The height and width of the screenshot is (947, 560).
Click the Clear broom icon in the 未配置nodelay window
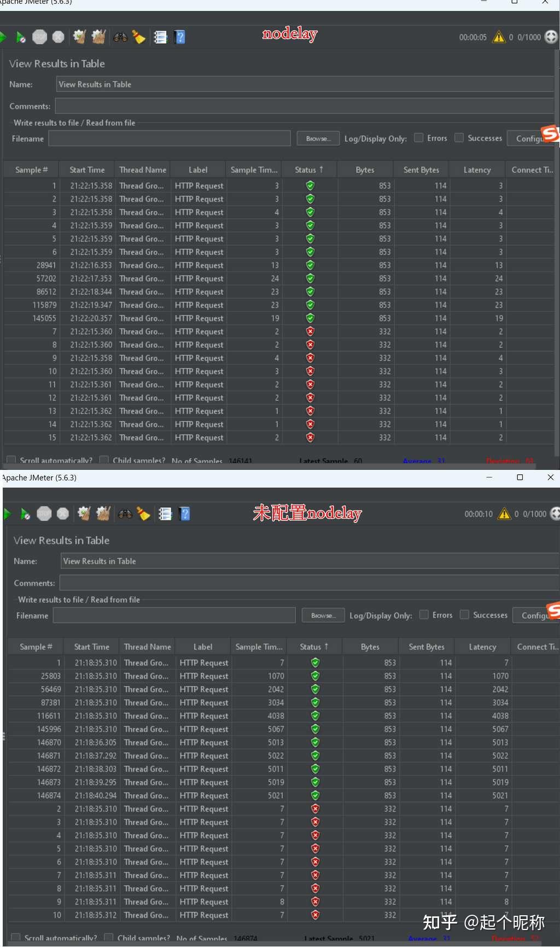click(84, 514)
